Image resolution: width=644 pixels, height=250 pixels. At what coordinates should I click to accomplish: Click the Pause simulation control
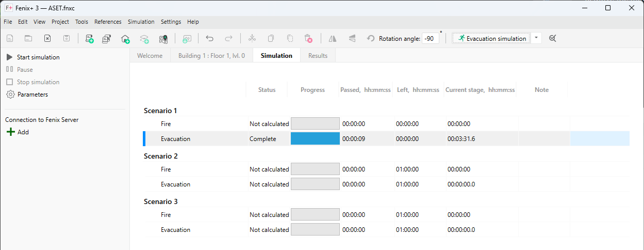click(20, 70)
